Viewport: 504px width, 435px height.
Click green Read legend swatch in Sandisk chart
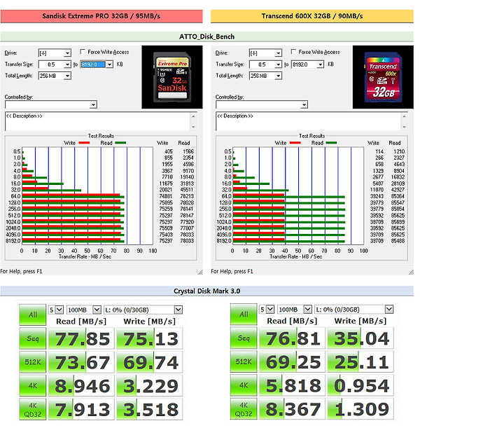[120, 143]
